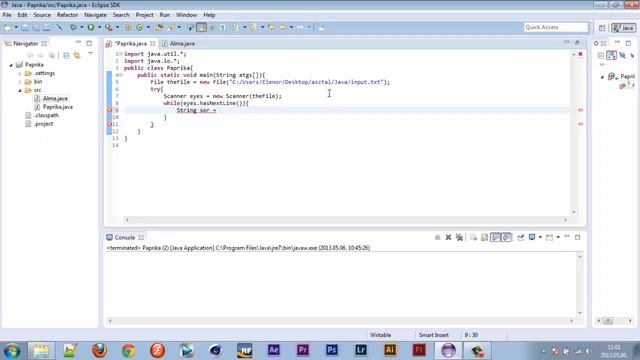
Task: Open the Refactor menu
Action: (x=67, y=15)
